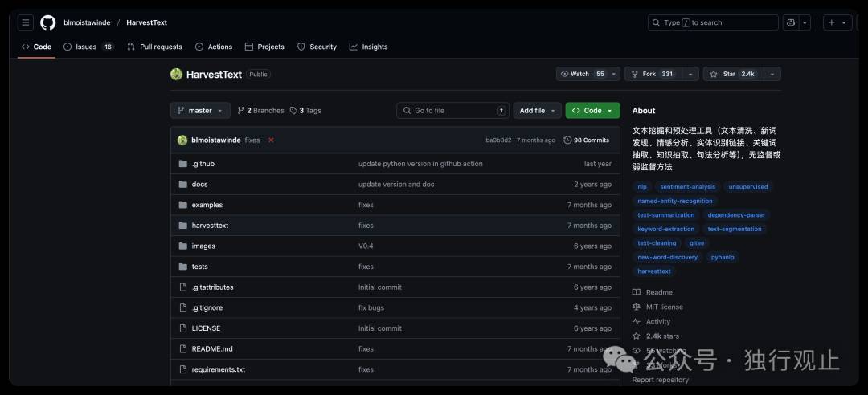Click the .gitattributes file icon
The width and height of the screenshot is (868, 395).
pos(183,287)
